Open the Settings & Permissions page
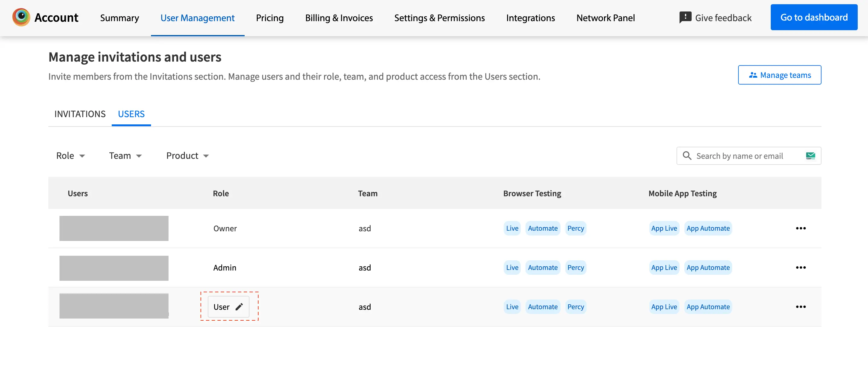This screenshot has height=378, width=868. [439, 18]
